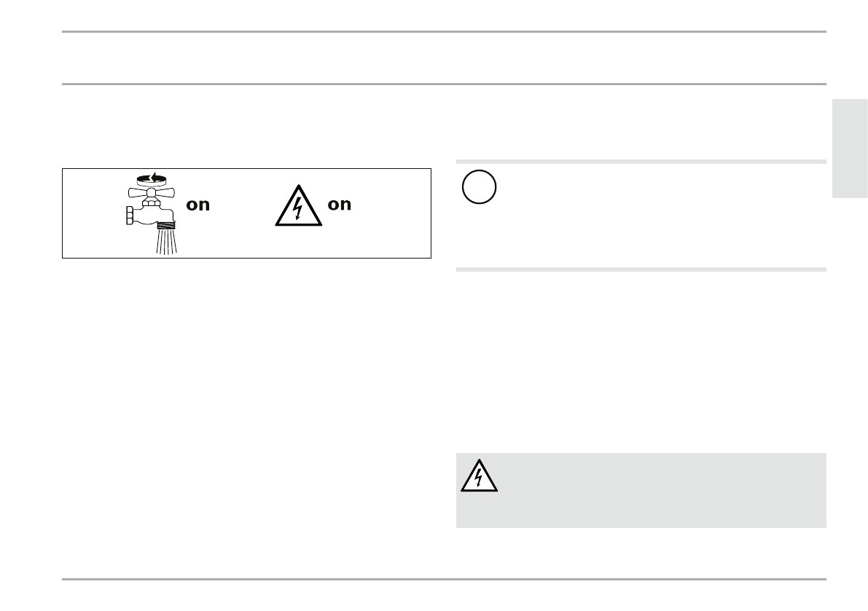Click the topmost horizontal header line
Screen dimensions: 868x611
tap(444, 32)
